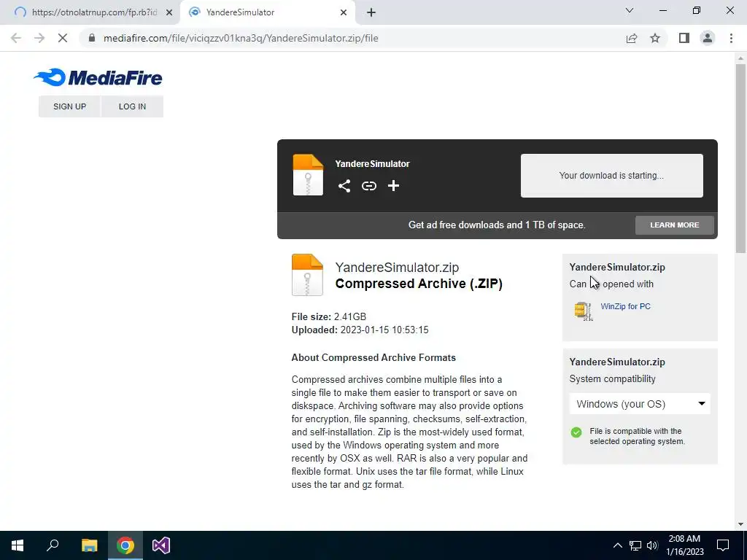Image resolution: width=747 pixels, height=560 pixels.
Task: Go back to the previous page
Action: [16, 38]
